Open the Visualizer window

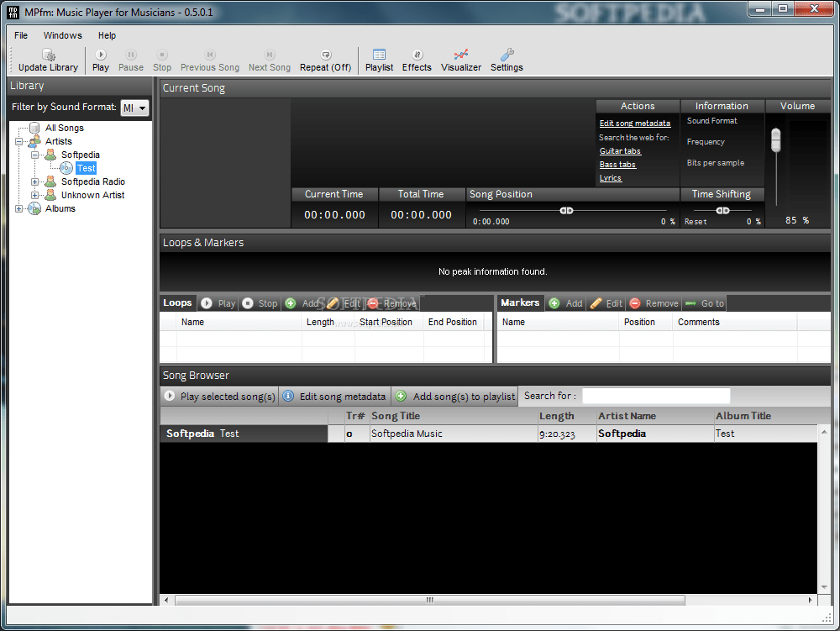(461, 60)
